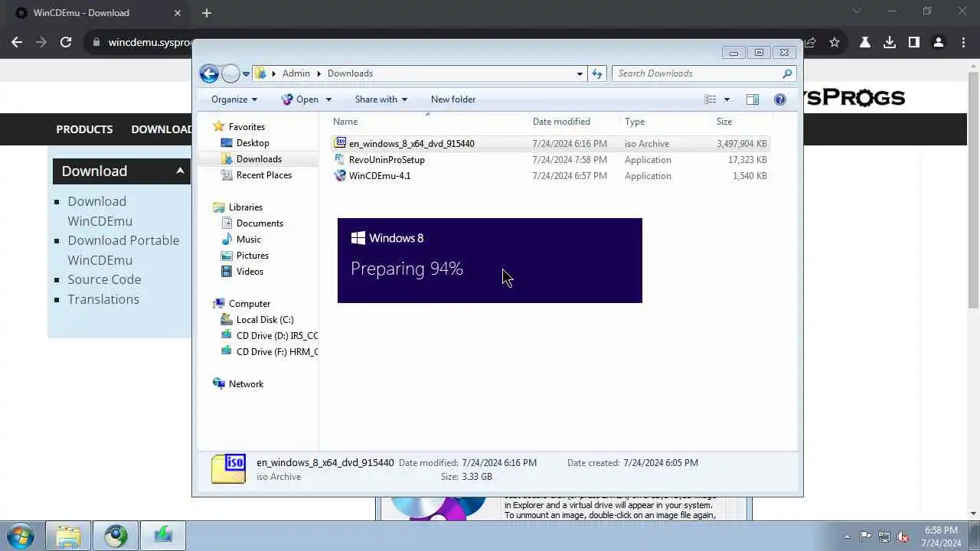Click Chrome back button
This screenshot has height=551, width=980.
[x=17, y=42]
